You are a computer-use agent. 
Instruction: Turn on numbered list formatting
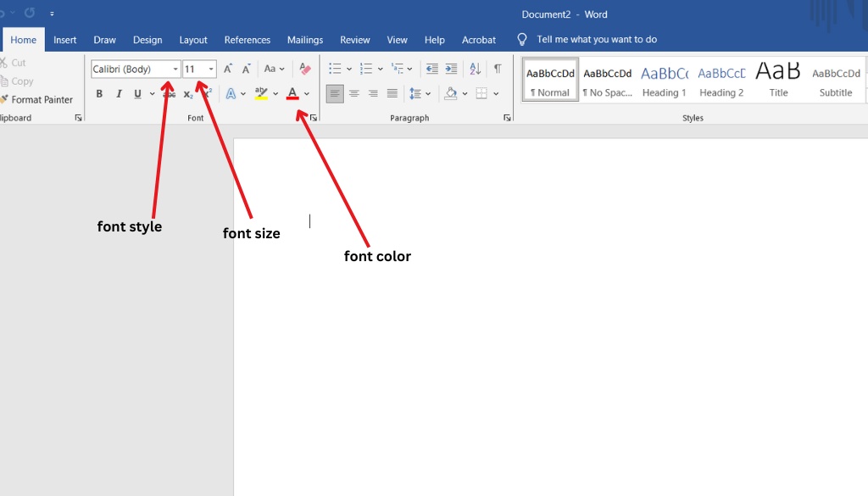368,68
